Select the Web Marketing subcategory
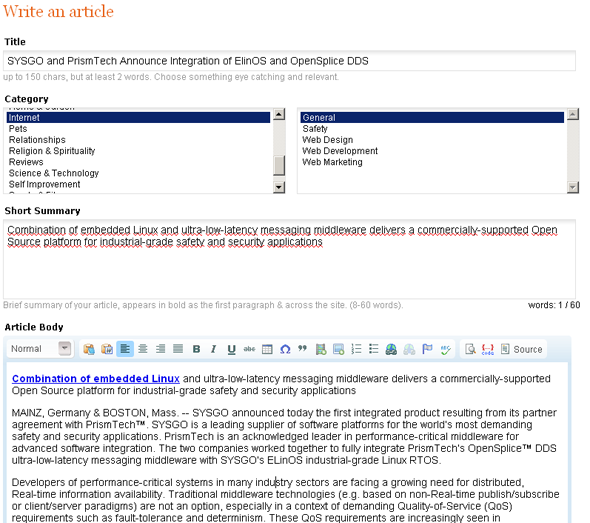Viewport: 590px width, 523px height. point(432,162)
